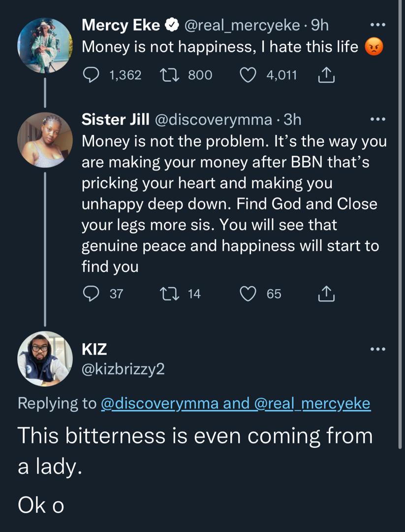Share Mercy Eke's tweet
This screenshot has width=405, height=532.
pyautogui.click(x=327, y=75)
